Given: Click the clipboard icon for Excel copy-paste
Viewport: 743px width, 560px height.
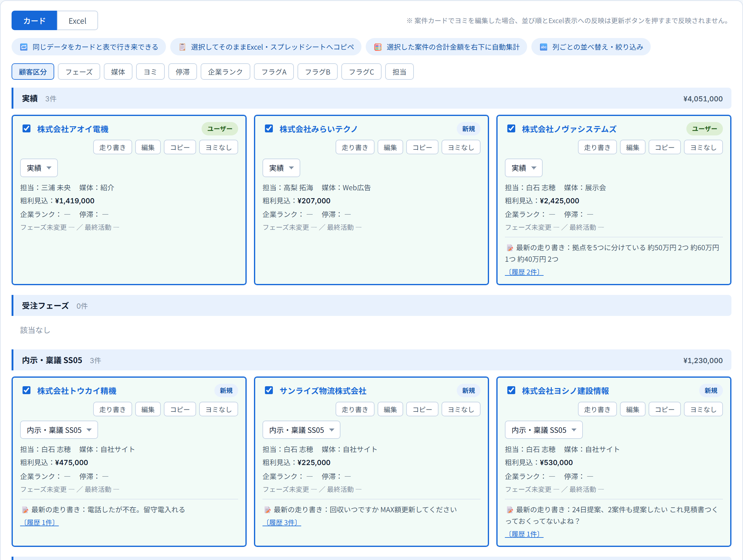Looking at the screenshot, I should pyautogui.click(x=182, y=47).
